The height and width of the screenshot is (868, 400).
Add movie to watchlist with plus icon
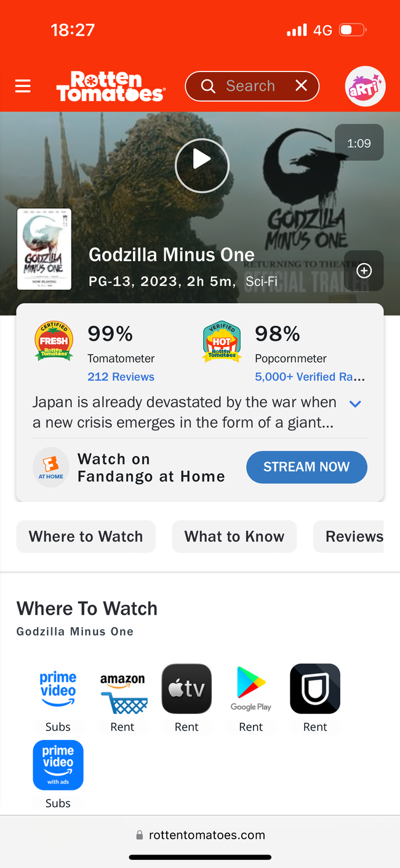coord(364,271)
